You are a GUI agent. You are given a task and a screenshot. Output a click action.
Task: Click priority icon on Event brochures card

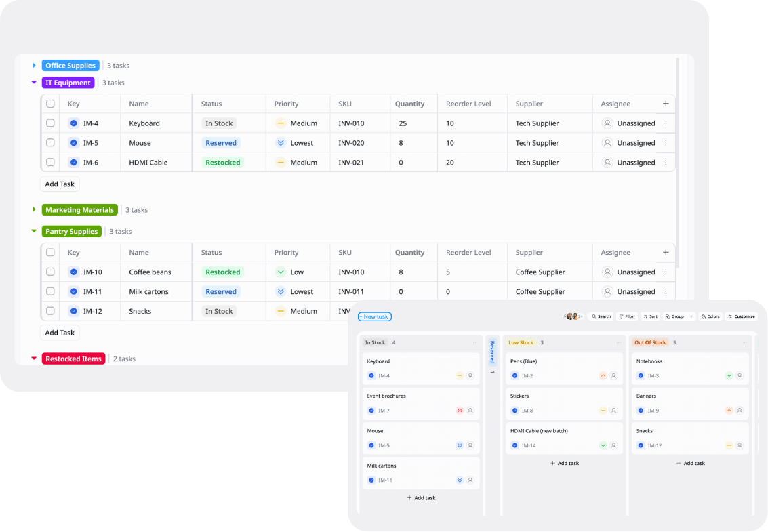pos(460,411)
